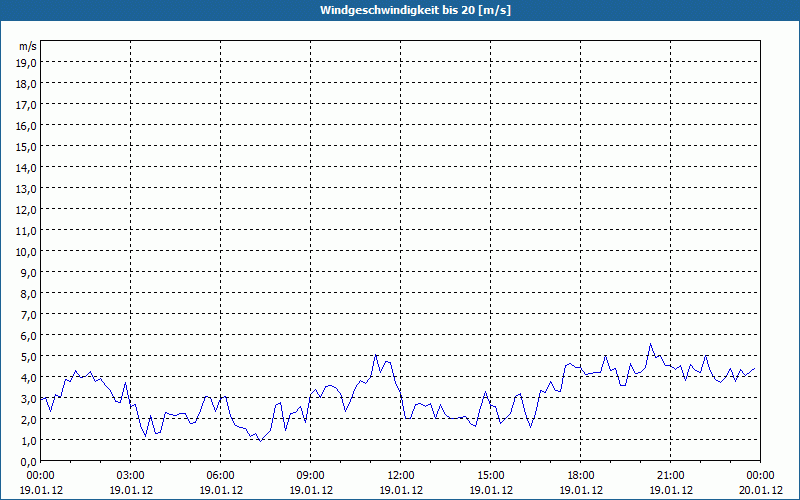The height and width of the screenshot is (500, 800).
Task: Click the '12,0' y-axis value
Action: (26, 210)
